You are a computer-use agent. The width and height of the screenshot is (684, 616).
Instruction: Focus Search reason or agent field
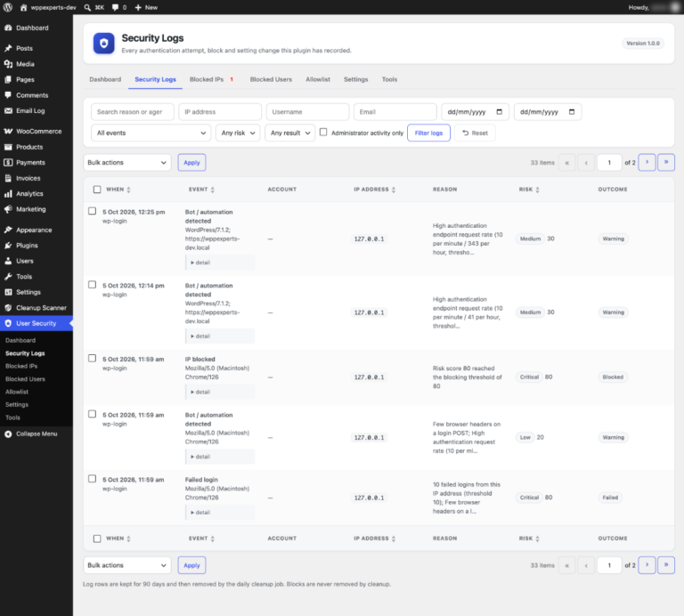click(x=133, y=112)
